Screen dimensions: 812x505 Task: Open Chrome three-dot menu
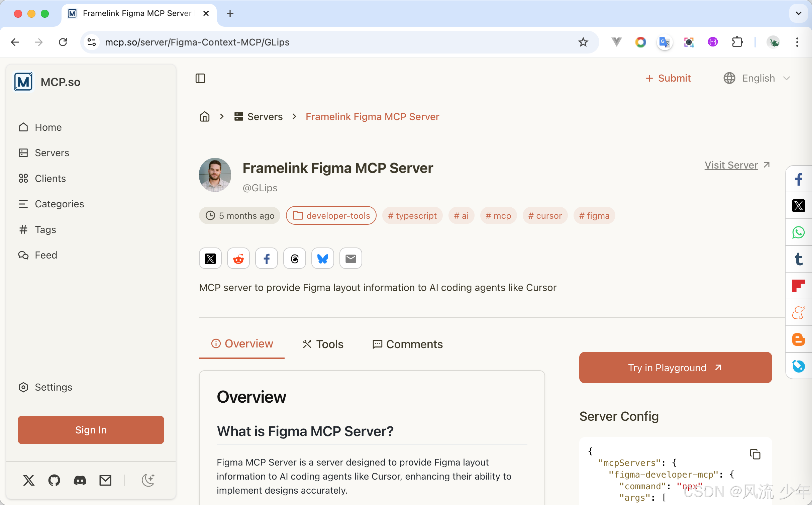797,42
